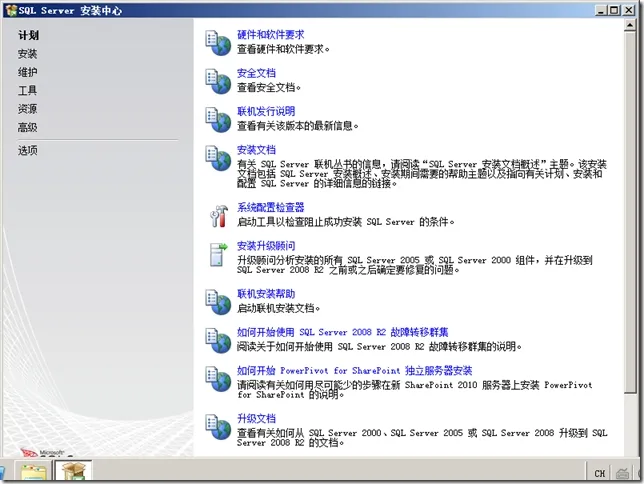Maximize the SQL Server 安装中心 window
Screen dimensions: 644x484
614,10
